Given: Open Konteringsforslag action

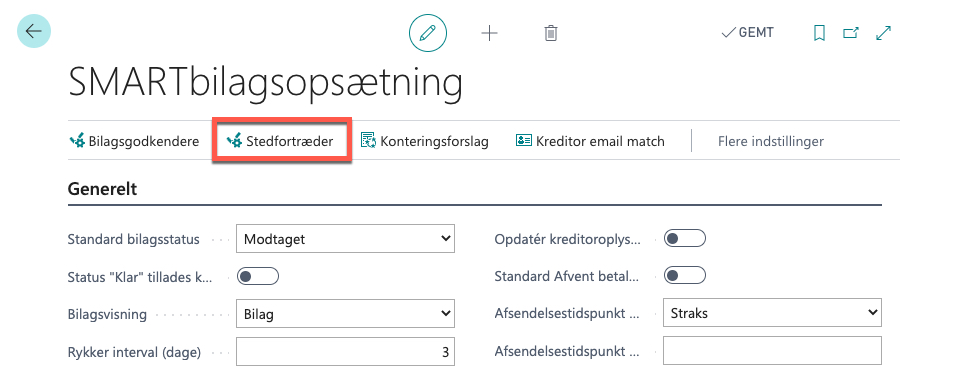Looking at the screenshot, I should 425,141.
